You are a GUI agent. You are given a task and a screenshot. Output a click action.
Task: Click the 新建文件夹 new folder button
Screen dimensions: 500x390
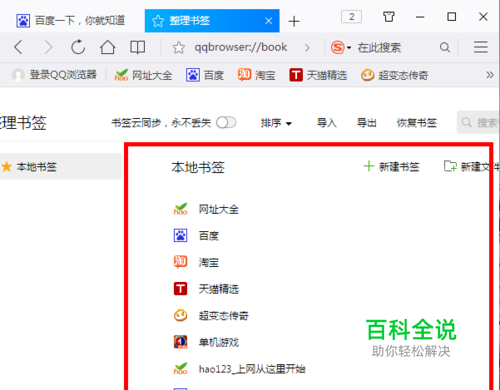[472, 166]
